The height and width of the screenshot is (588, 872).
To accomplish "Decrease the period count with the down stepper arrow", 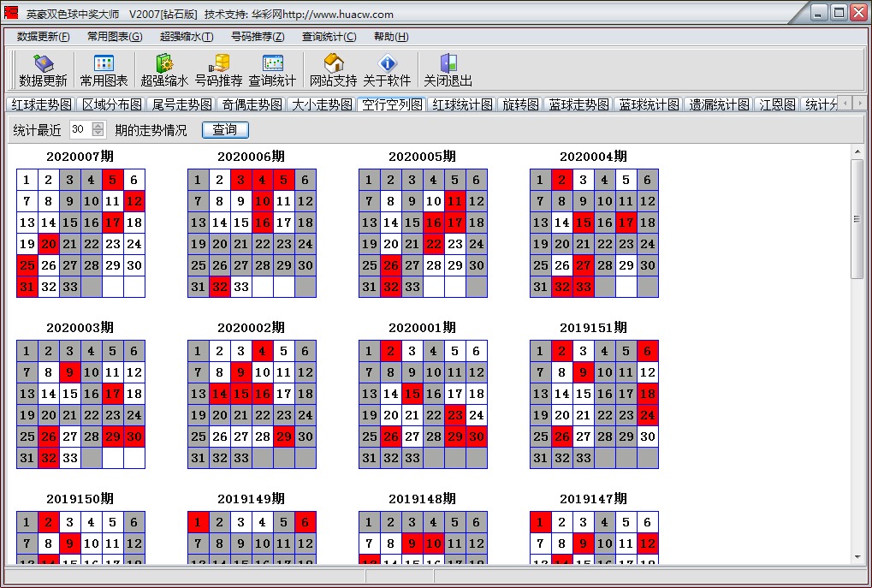I will point(98,134).
